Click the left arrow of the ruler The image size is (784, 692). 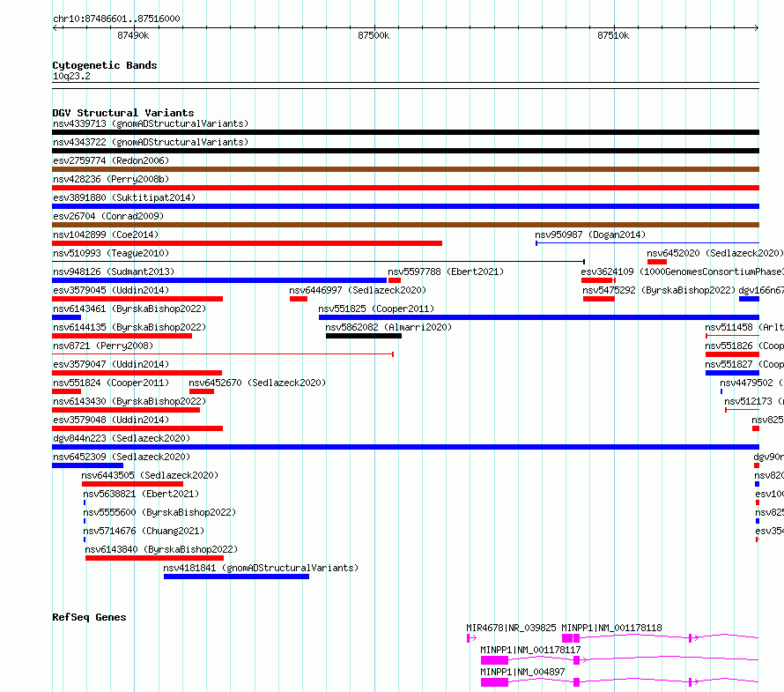(55, 27)
